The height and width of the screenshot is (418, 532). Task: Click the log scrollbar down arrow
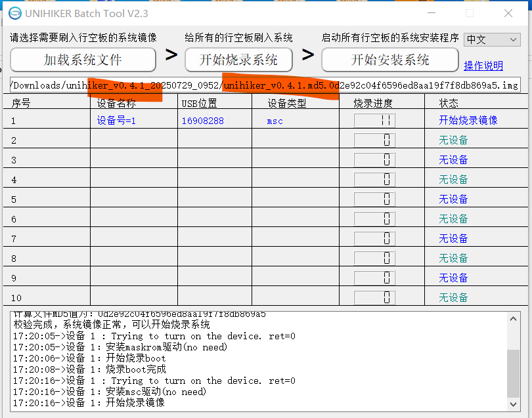pos(514,404)
